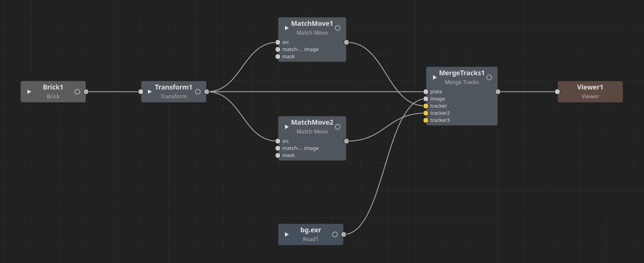This screenshot has width=644, height=263.
Task: Expand the MergeTracks1 node triangle
Action: point(435,77)
